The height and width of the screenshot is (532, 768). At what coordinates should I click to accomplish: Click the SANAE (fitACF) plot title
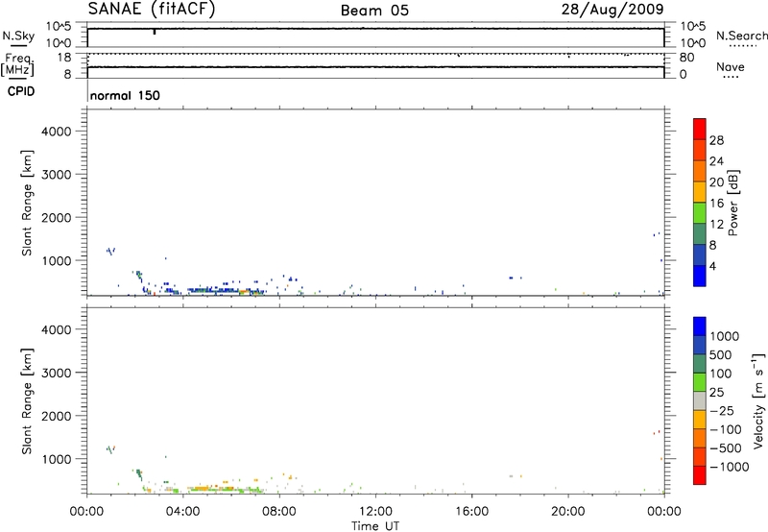pos(152,9)
